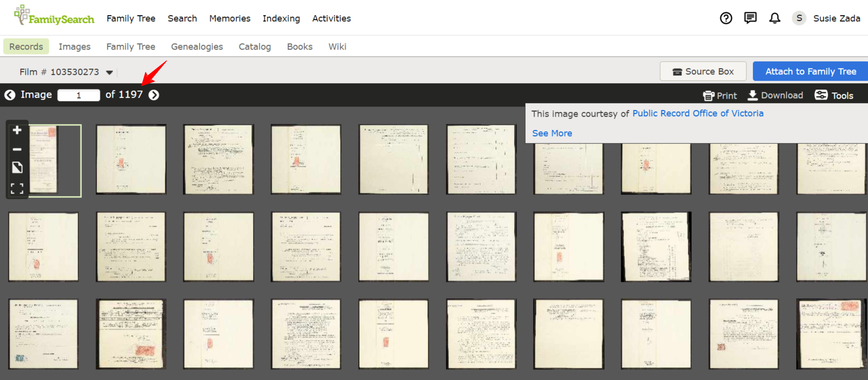Viewport: 868px width, 380px height.
Task: Go to previous image arrow
Action: (x=10, y=95)
